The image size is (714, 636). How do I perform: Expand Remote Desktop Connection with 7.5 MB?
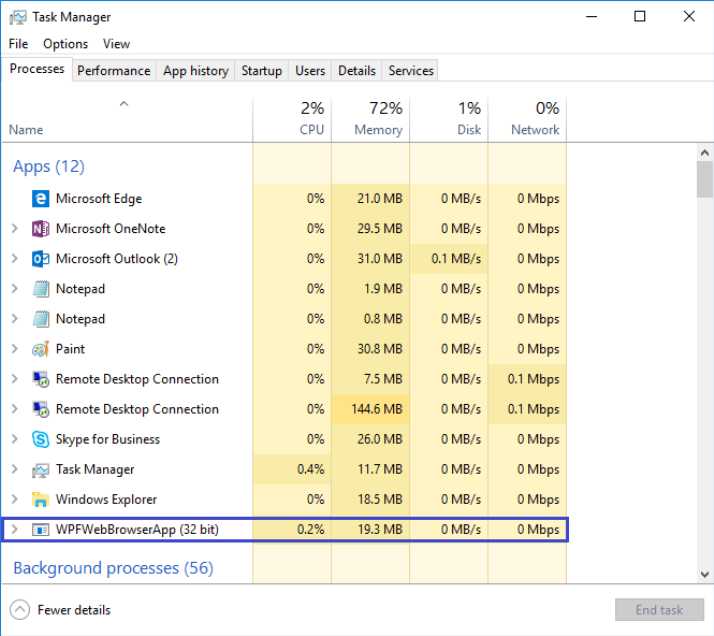(x=15, y=379)
